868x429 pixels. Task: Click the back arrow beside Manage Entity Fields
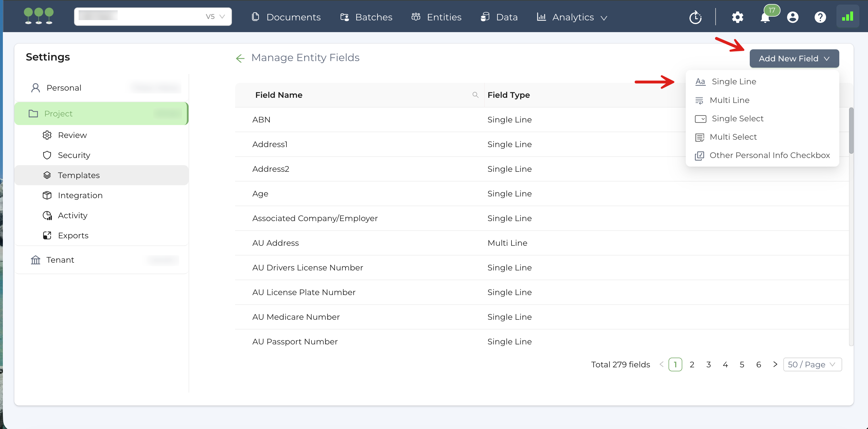pyautogui.click(x=240, y=58)
